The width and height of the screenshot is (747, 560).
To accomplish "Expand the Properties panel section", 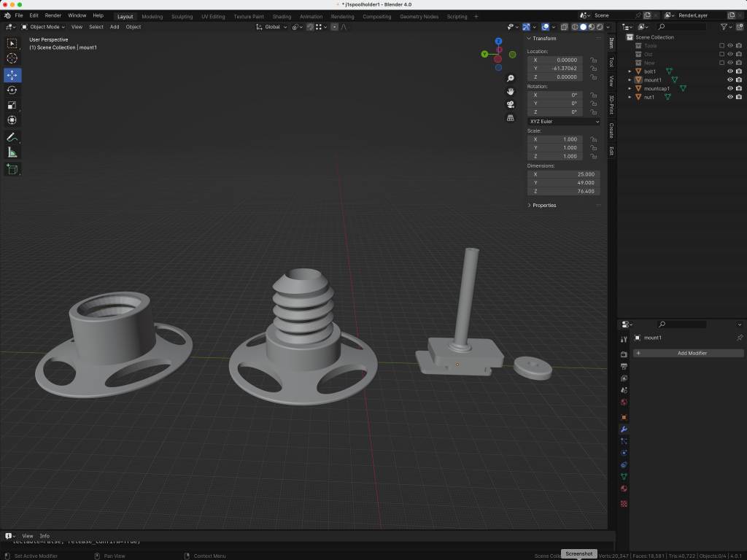I will 543,205.
